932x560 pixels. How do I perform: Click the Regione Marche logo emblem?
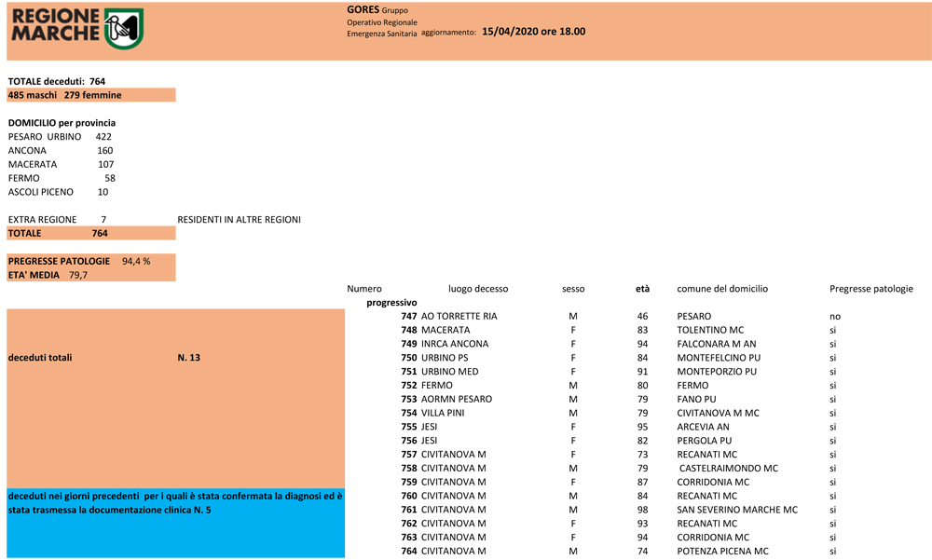pos(122,29)
